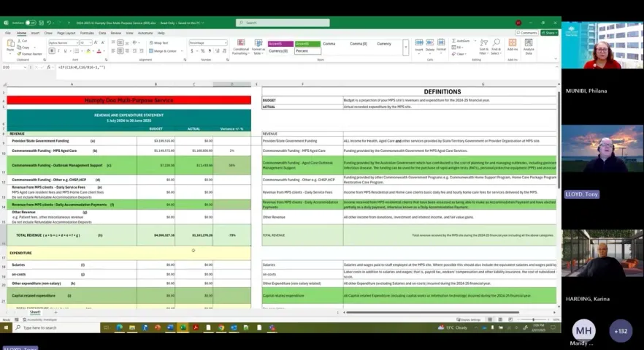Click Decrease Decimal icon

[x=225, y=51]
